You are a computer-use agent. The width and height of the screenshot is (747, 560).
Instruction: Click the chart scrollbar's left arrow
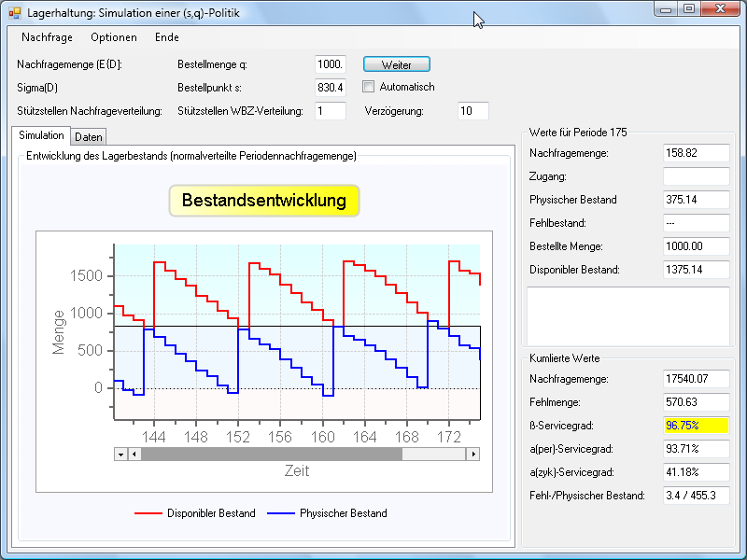(x=134, y=454)
